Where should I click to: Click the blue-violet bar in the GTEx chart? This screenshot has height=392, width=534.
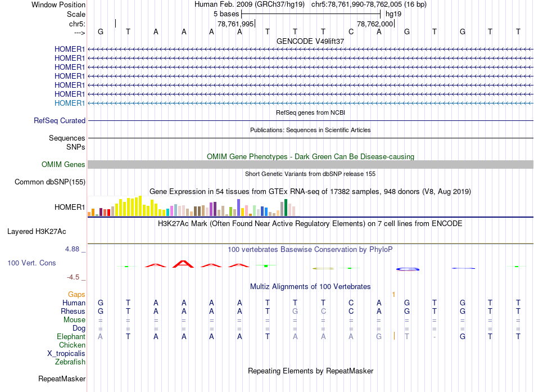point(239,208)
